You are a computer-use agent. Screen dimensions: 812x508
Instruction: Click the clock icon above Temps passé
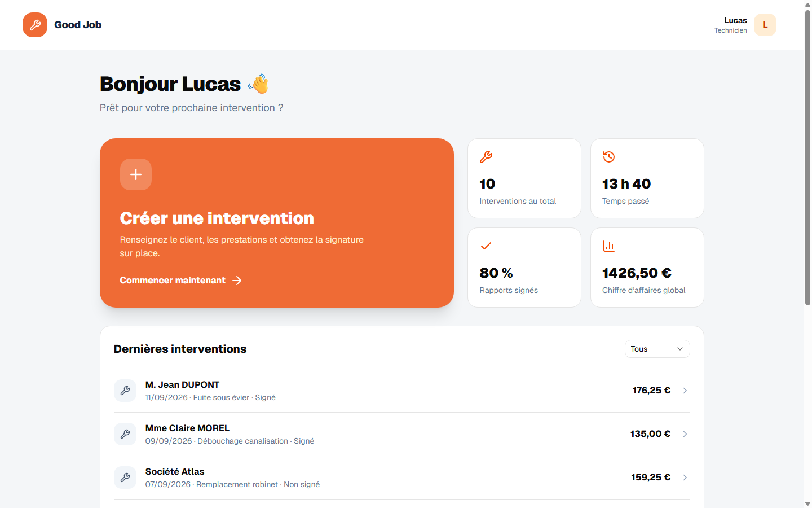click(x=609, y=157)
